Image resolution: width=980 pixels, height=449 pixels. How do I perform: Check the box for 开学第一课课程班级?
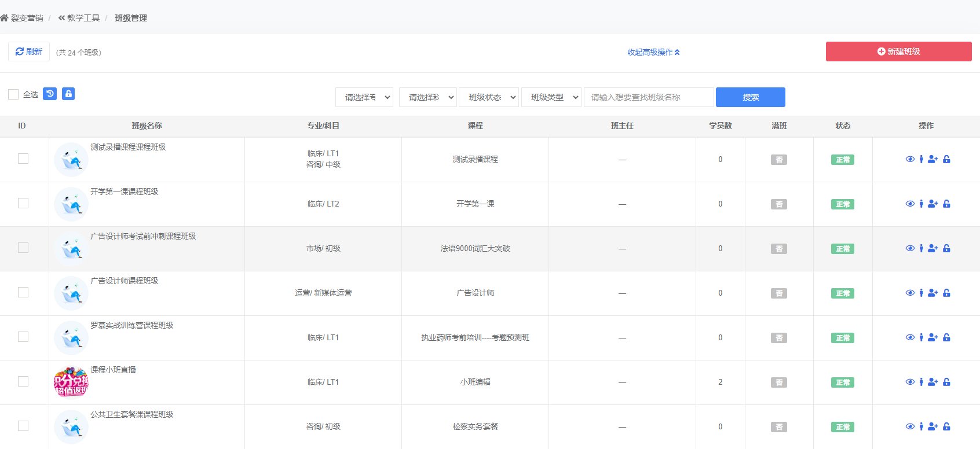click(23, 203)
